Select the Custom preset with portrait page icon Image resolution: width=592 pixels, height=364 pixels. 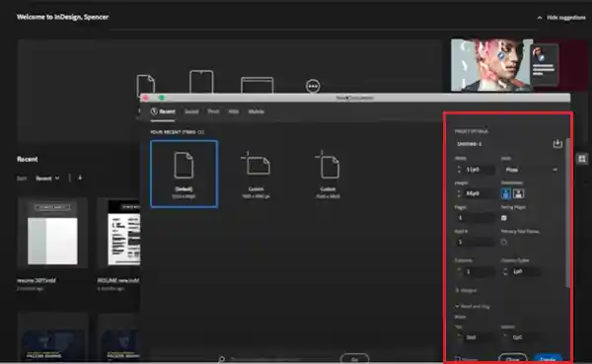(x=328, y=175)
